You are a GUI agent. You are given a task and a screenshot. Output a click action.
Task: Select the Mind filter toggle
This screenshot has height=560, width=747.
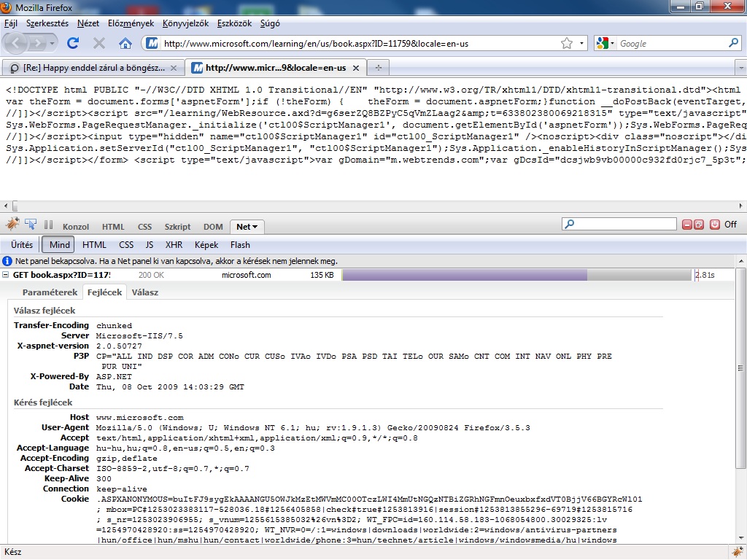(x=59, y=245)
